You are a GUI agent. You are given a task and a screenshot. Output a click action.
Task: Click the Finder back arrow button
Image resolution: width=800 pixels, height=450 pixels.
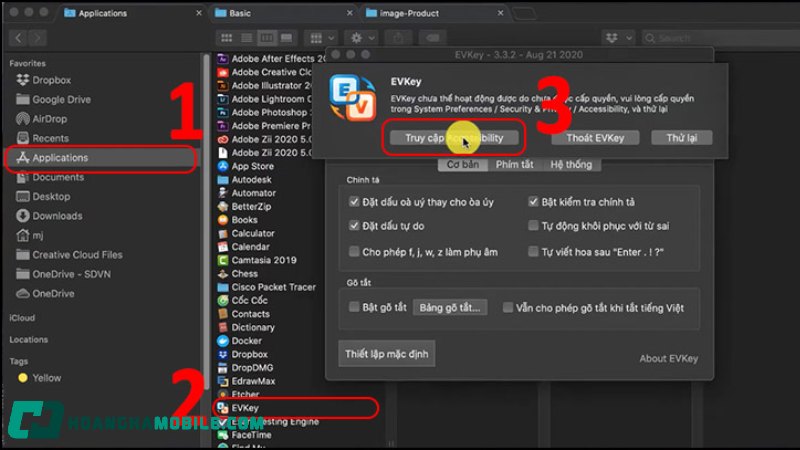[18, 37]
